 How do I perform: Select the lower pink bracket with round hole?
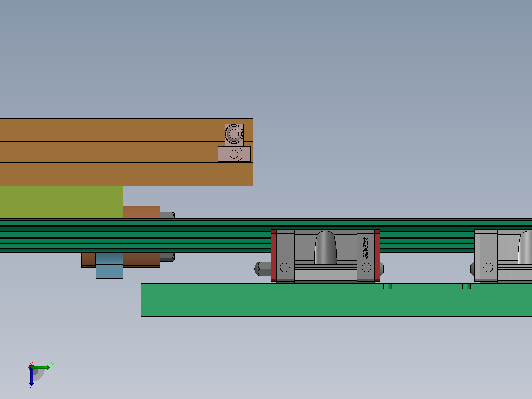[x=234, y=154]
